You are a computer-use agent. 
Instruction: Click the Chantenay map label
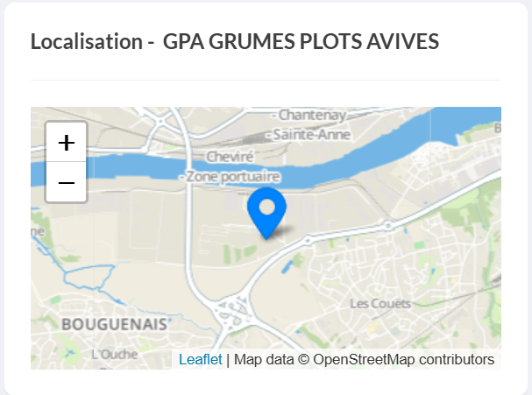click(x=312, y=116)
